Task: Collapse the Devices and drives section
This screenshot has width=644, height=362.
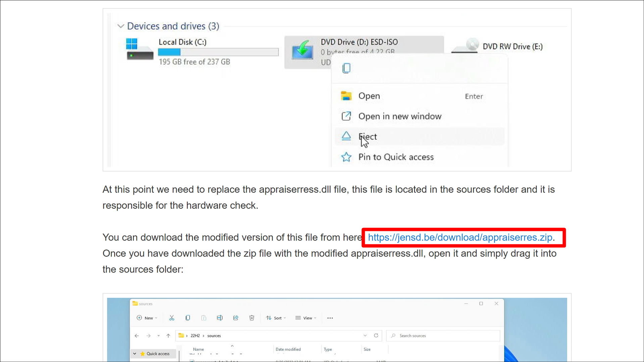Action: 120,26
